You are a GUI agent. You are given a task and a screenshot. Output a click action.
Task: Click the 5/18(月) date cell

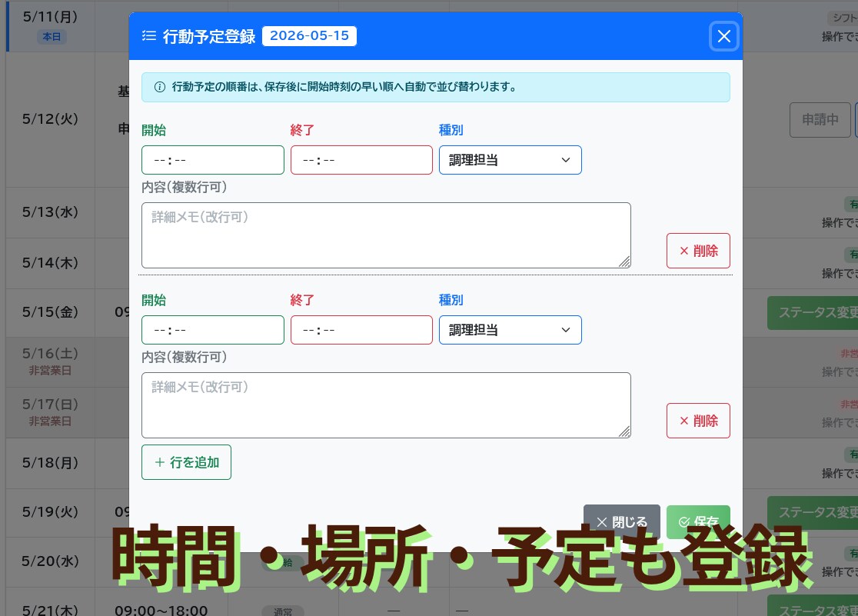click(50, 463)
